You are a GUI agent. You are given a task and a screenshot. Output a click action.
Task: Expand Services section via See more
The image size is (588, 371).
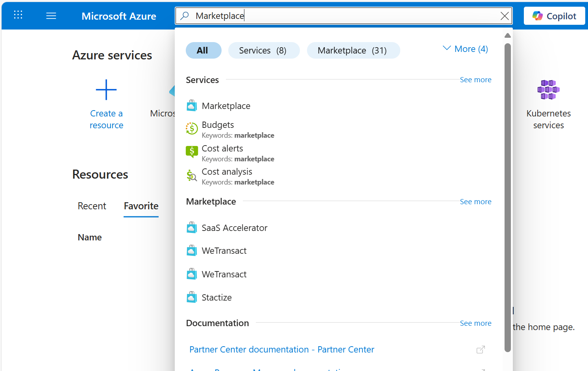click(x=475, y=79)
